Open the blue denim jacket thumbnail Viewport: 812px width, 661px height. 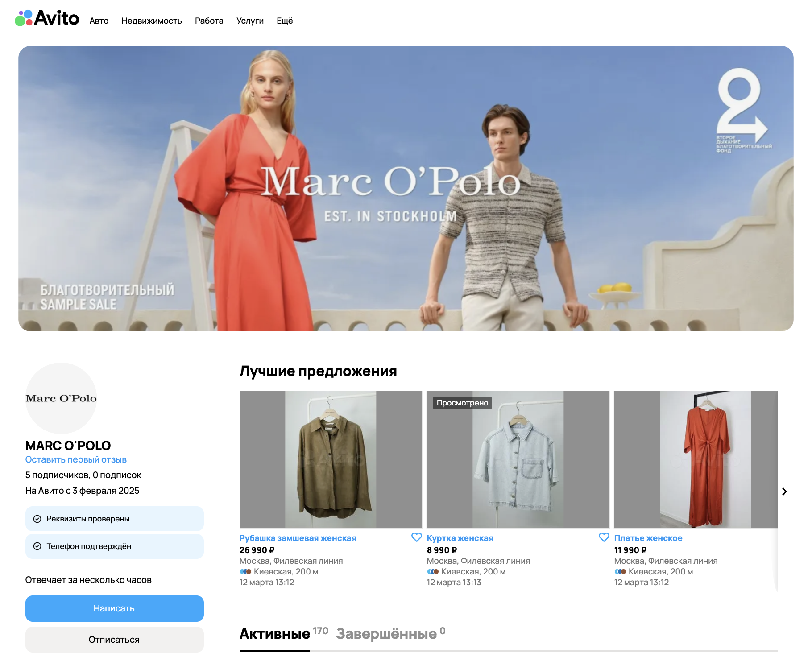click(x=518, y=459)
